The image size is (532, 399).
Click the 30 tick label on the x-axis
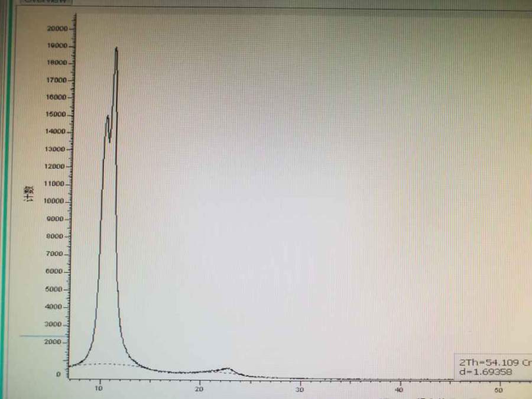(x=299, y=390)
